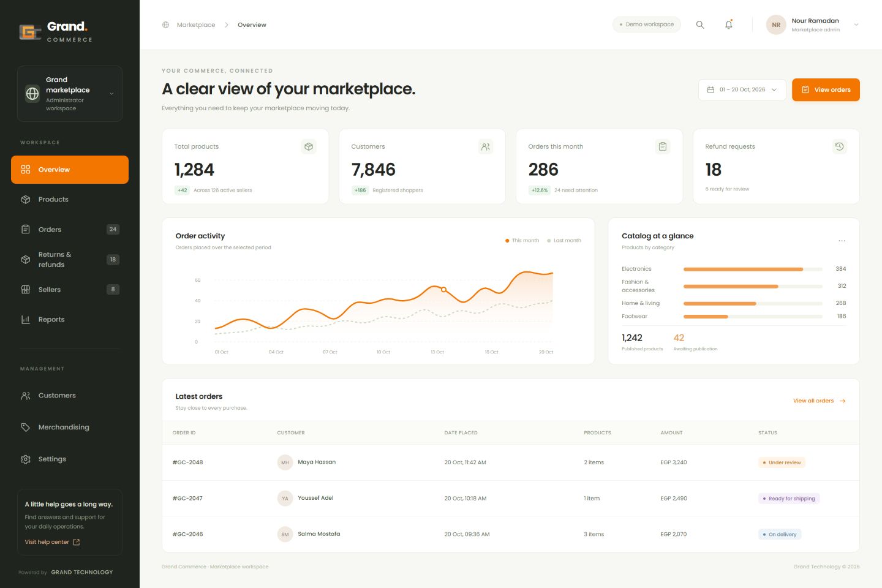Open Settings in the sidebar

(70, 459)
